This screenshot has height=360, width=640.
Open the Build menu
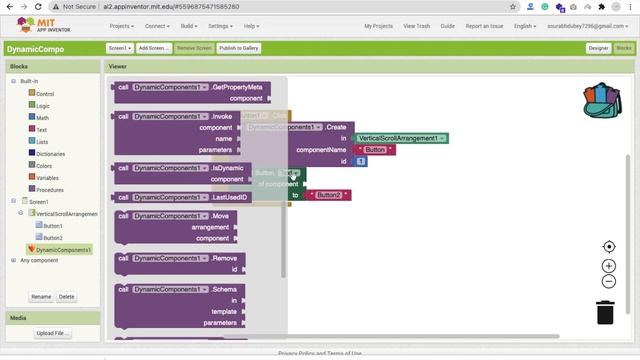189,26
